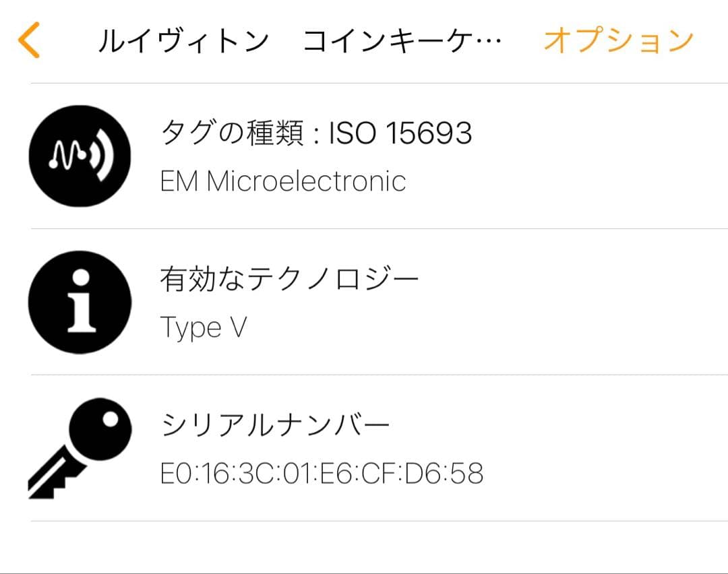This screenshot has height=574, width=728.
Task: Tap the ellipsis at the title's end
Action: pyautogui.click(x=489, y=43)
